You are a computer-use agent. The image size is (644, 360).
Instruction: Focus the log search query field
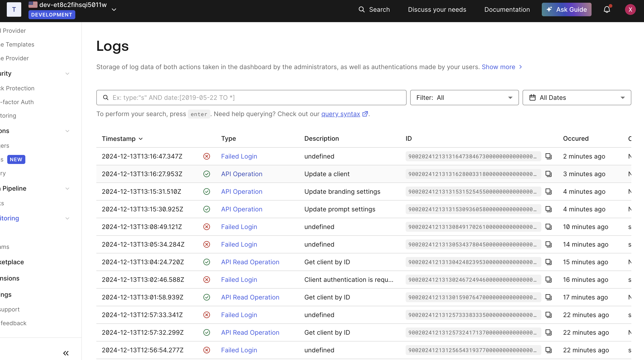coord(255,98)
